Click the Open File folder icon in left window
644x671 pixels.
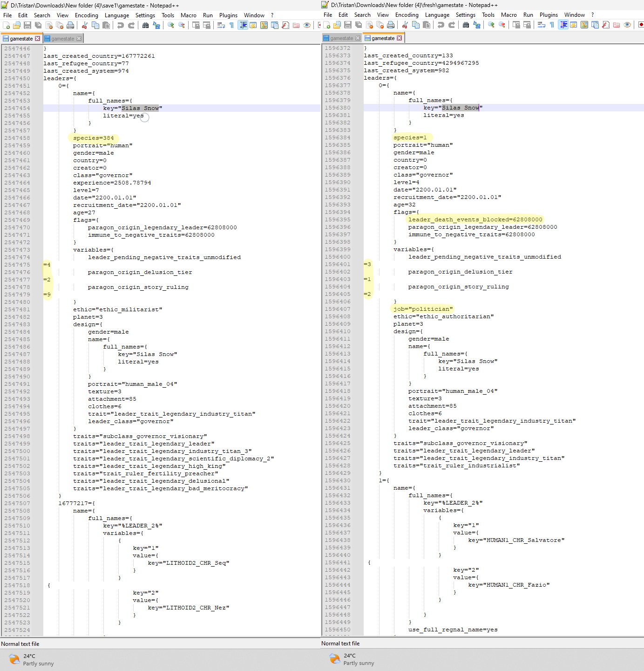pos(17,25)
